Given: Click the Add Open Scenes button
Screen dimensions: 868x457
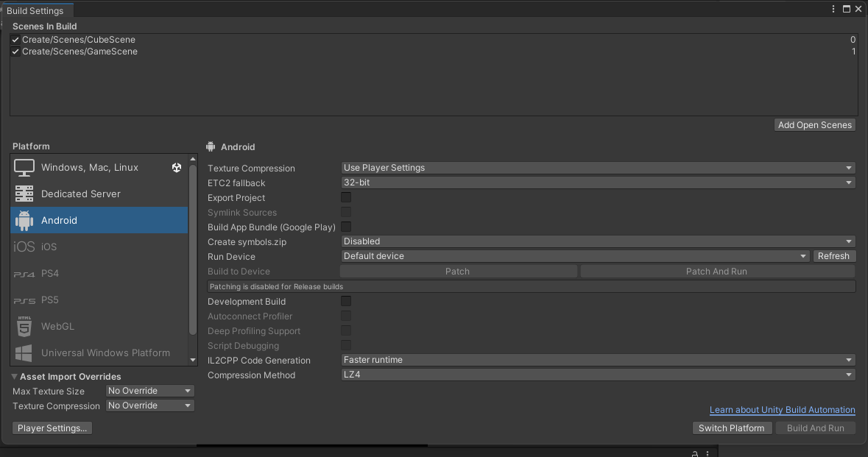Looking at the screenshot, I should tap(815, 125).
